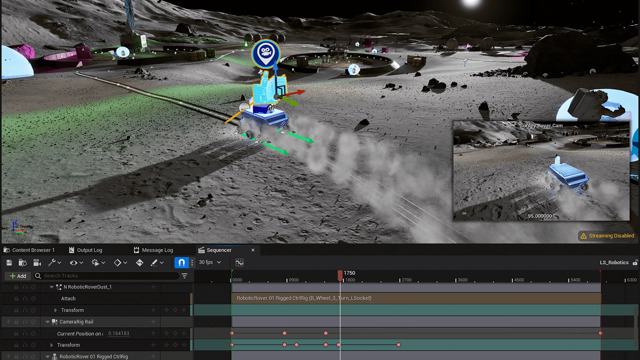Open the 30 fps frame rate dropdown

click(210, 262)
